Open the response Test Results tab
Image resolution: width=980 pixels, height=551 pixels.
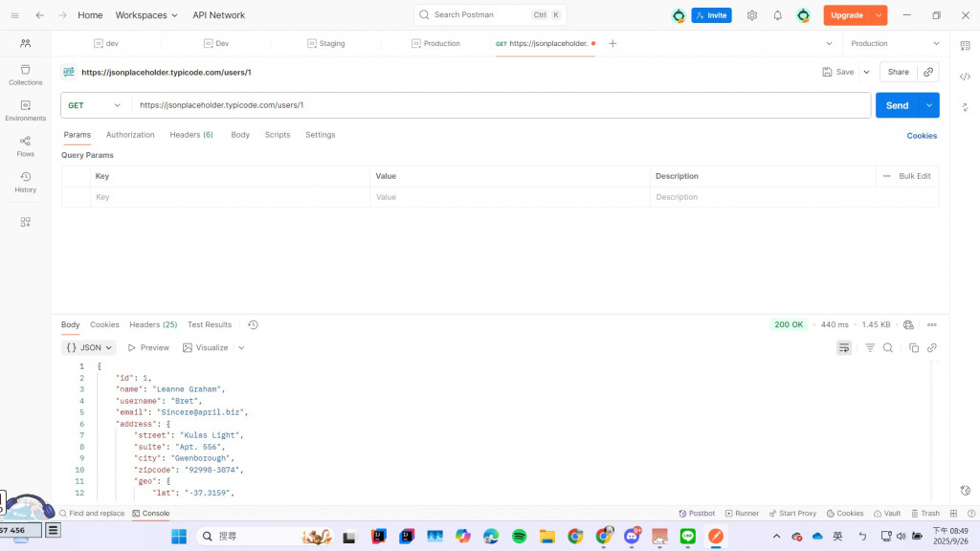pos(210,325)
